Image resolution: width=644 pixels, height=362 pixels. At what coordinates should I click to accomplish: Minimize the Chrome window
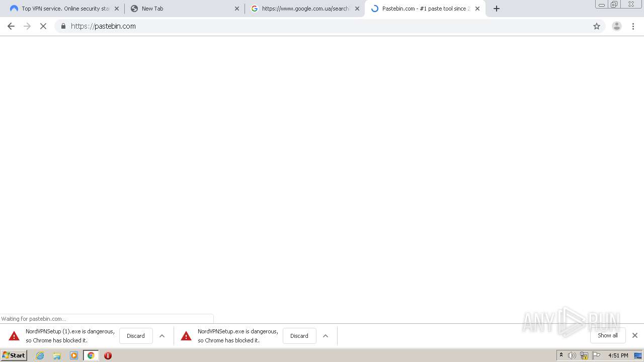coord(602,4)
